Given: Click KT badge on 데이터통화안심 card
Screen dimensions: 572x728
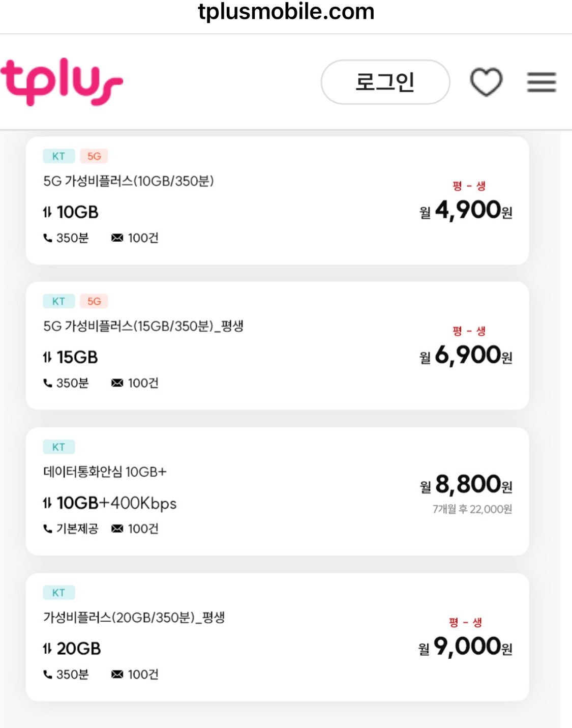Looking at the screenshot, I should click(58, 447).
